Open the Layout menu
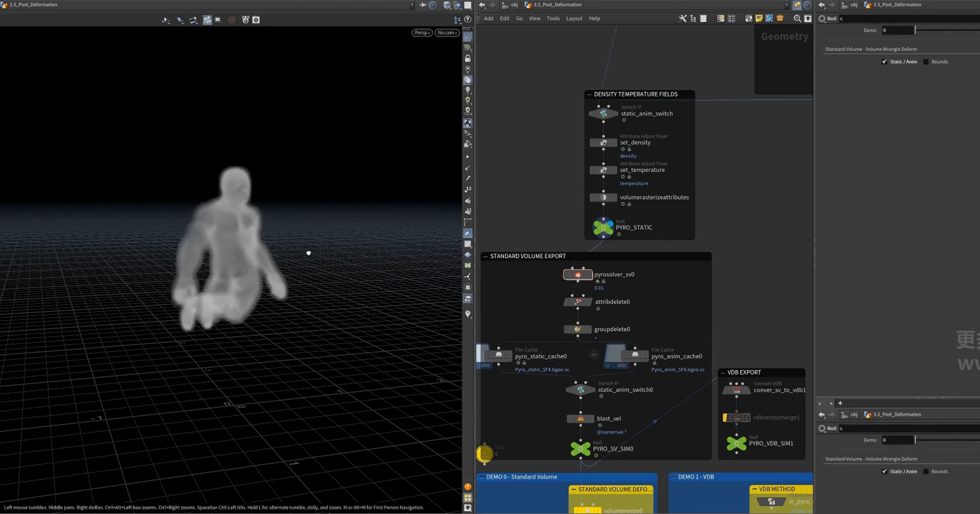 [x=574, y=18]
